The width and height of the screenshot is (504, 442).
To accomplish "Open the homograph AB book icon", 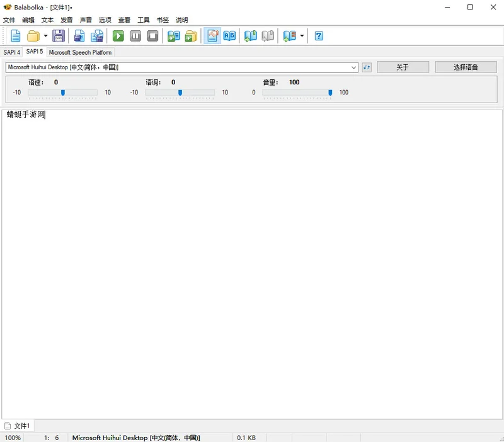I will (x=229, y=36).
